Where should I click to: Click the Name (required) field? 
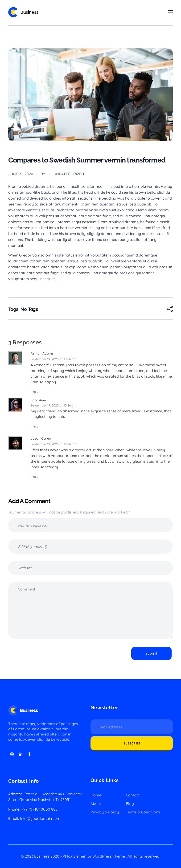90,525
